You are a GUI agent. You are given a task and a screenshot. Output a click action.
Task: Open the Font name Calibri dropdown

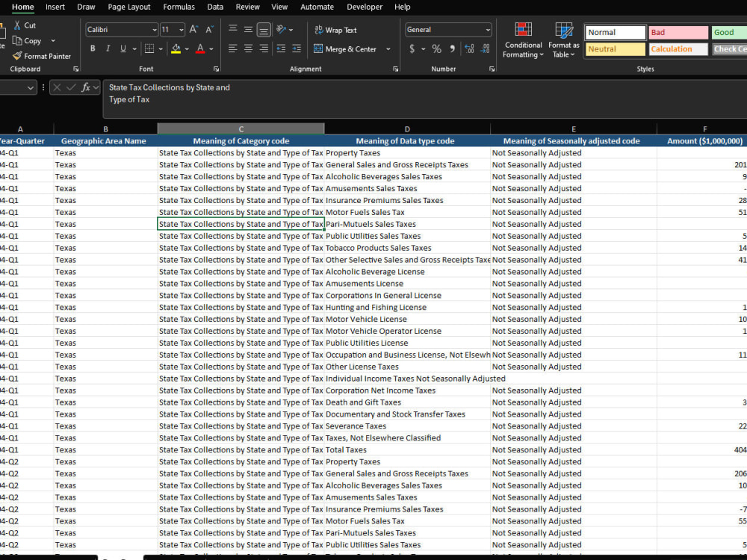click(x=155, y=30)
